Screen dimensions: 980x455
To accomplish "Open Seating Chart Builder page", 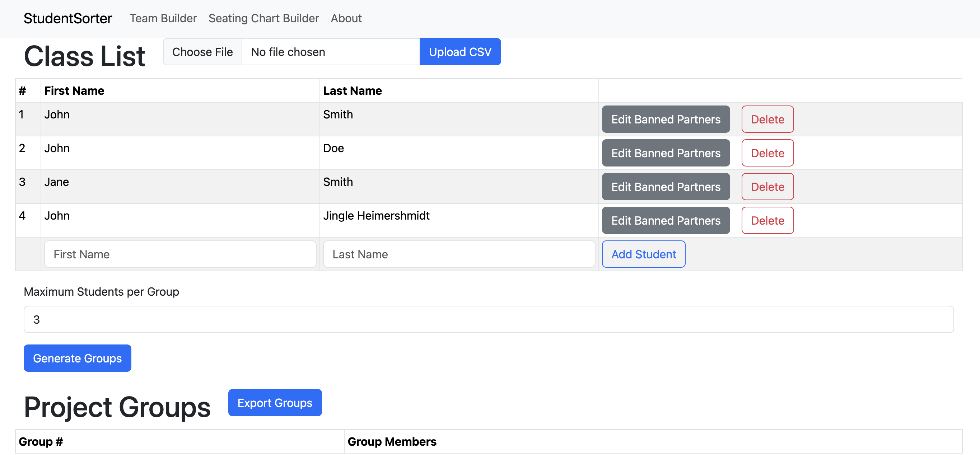I will coord(263,18).
